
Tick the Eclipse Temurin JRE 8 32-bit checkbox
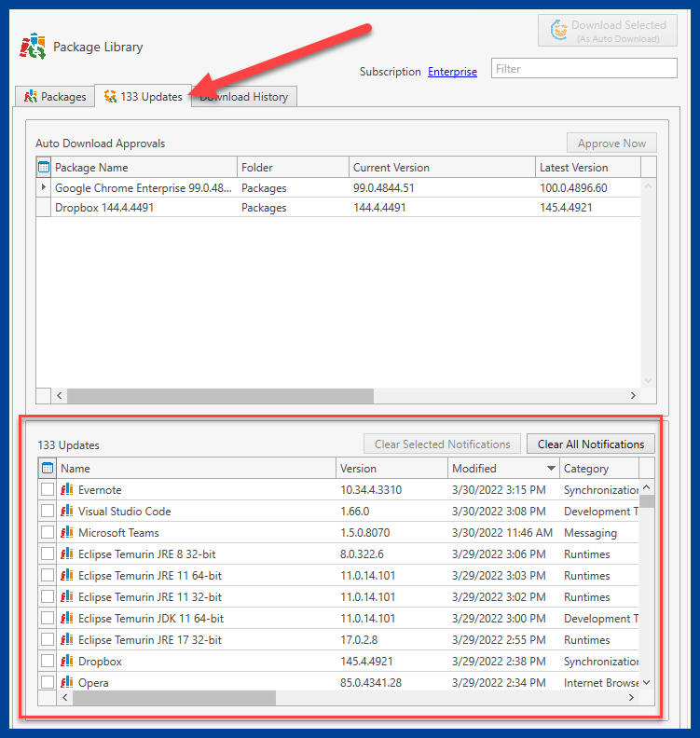48,554
